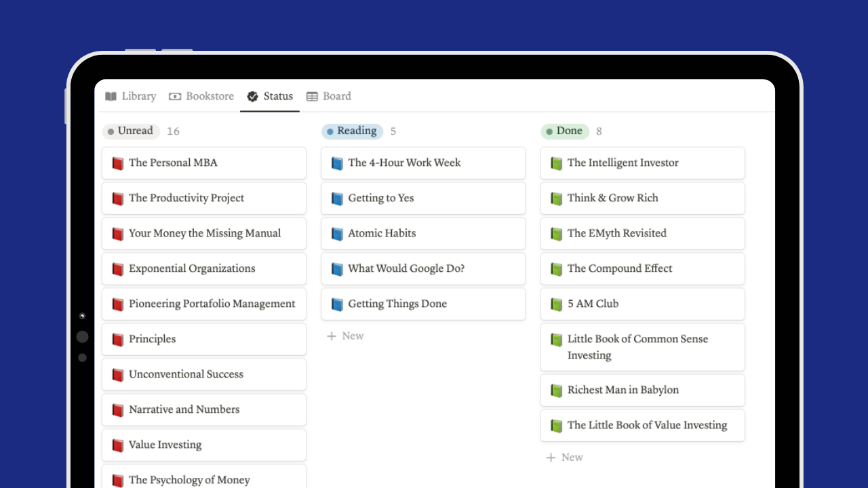Open What Would Google Do? card

tap(423, 269)
